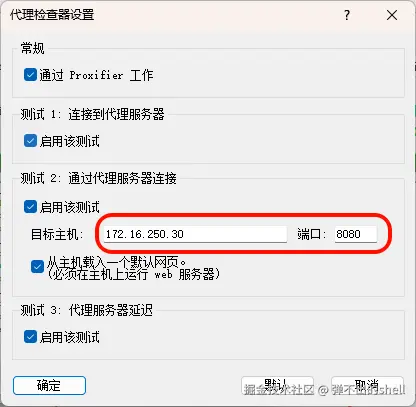
Task: Disable 启用该测试 under 测试 3 代理服务器延迟
Action: click(x=30, y=337)
